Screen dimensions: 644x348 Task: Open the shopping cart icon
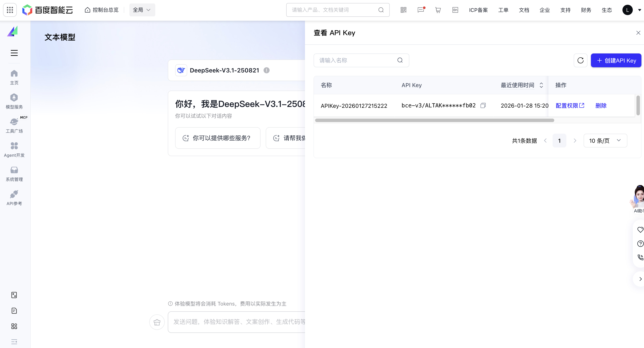pos(438,10)
